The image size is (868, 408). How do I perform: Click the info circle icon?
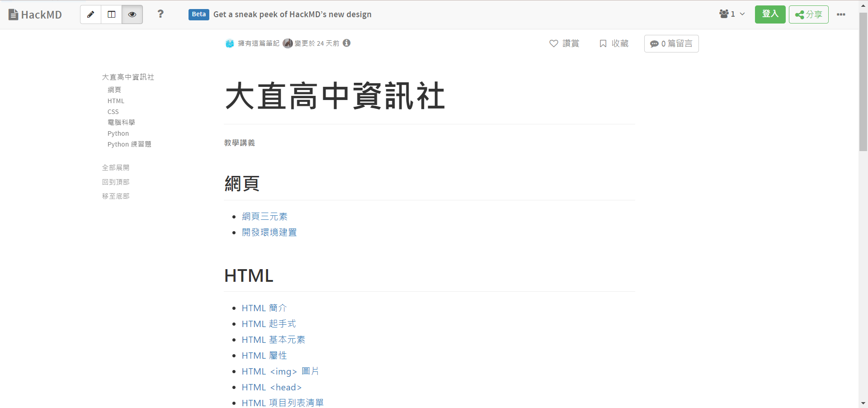click(347, 43)
